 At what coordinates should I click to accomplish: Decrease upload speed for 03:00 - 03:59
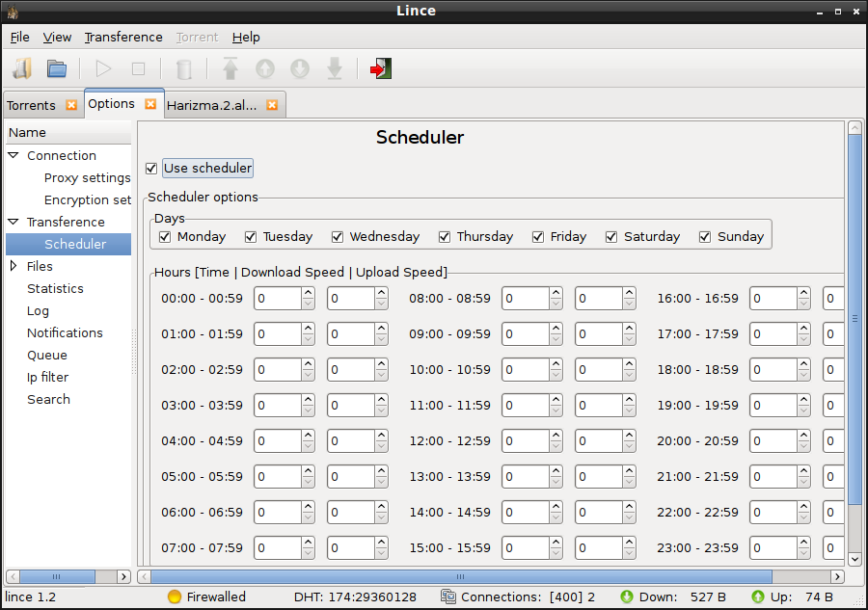381,411
